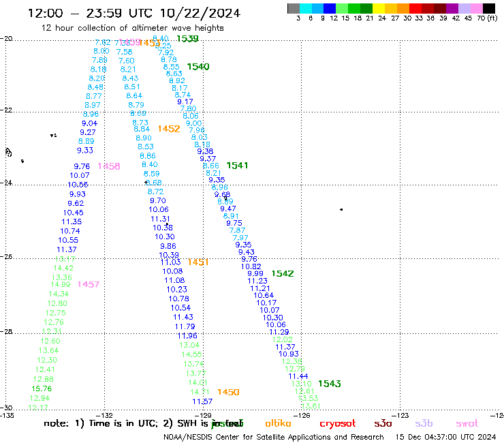The image size is (504, 443).
Task: Click the 14.71 wave height value
Action: click(x=200, y=392)
